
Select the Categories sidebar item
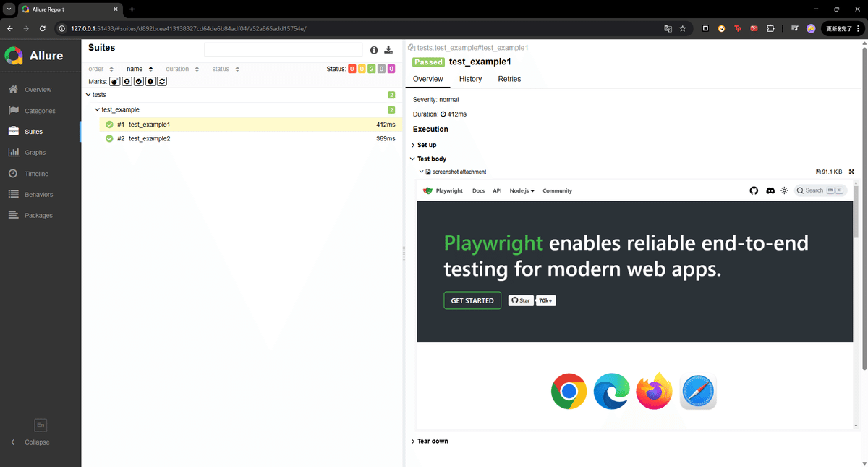click(x=39, y=110)
